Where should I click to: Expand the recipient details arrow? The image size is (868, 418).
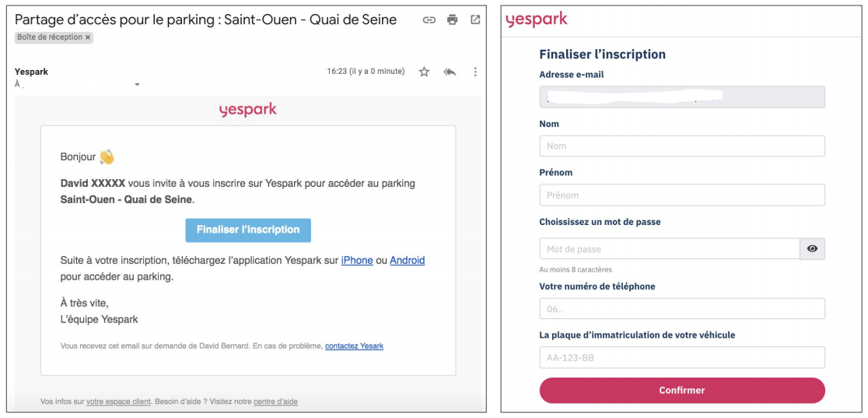137,85
